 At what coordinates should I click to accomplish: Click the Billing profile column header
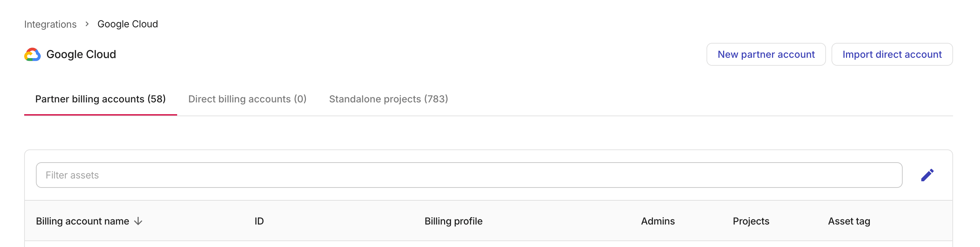[x=453, y=221]
